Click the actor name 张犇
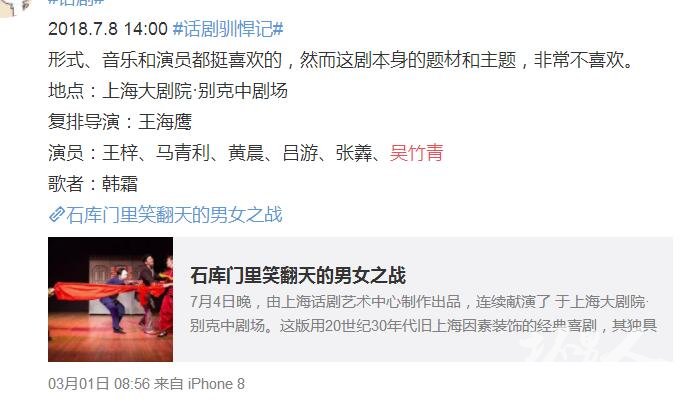The image size is (695, 406). (354, 153)
